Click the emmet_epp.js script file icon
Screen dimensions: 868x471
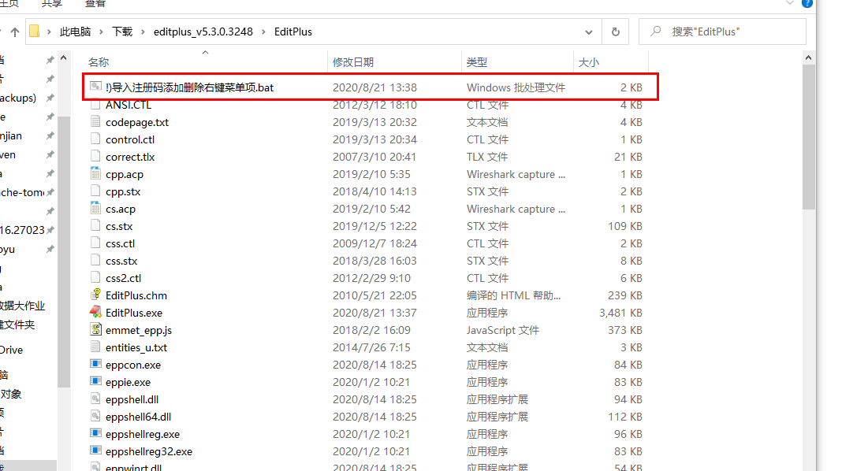coord(95,330)
